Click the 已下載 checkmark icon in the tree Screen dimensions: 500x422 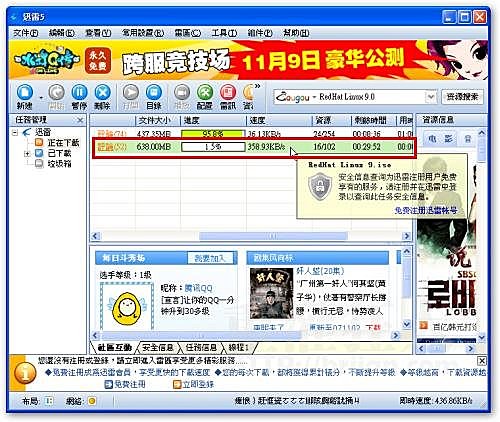(x=39, y=153)
